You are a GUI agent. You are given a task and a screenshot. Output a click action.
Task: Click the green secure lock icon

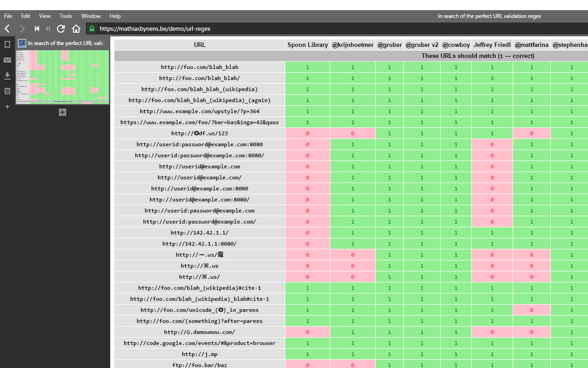click(x=92, y=29)
